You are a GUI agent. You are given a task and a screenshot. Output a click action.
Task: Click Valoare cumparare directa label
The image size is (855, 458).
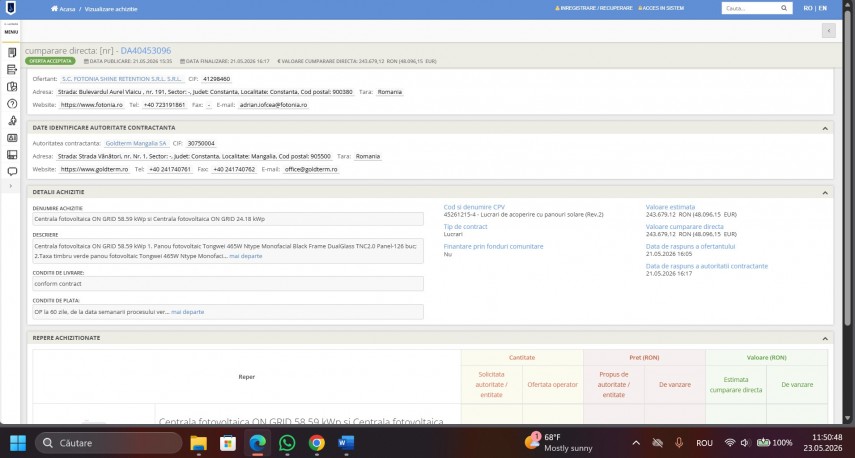pyautogui.click(x=684, y=227)
